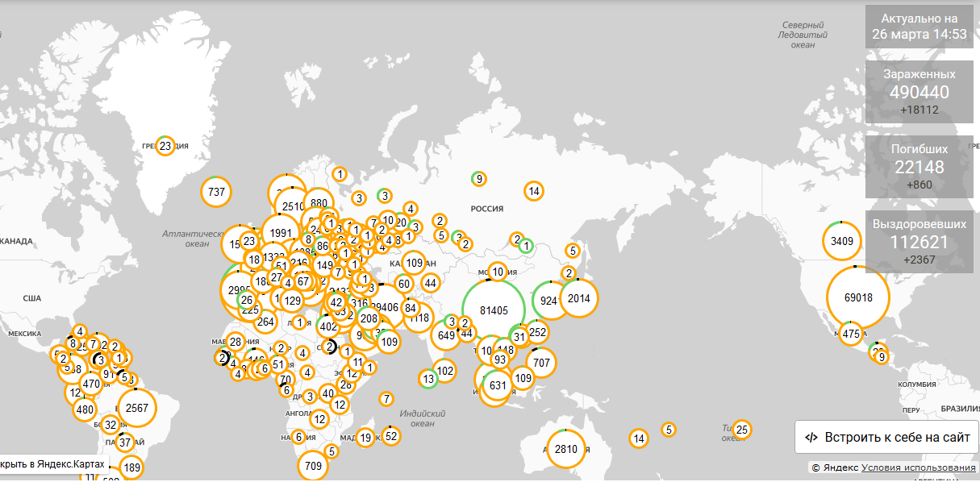Click the Погибших 22148 statistics panel
The image size is (980, 482).
point(920,166)
